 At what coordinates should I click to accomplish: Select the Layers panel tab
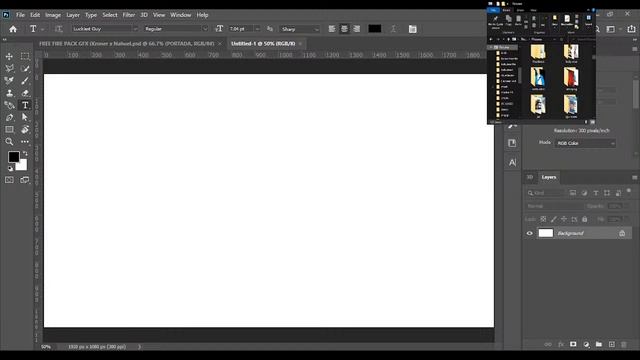pos(549,177)
